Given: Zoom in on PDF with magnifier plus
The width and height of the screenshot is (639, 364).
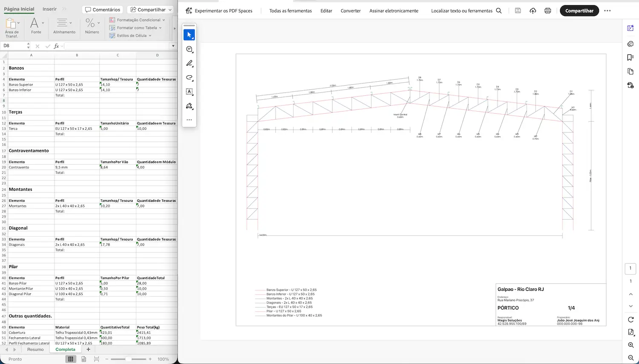Looking at the screenshot, I should point(630,345).
